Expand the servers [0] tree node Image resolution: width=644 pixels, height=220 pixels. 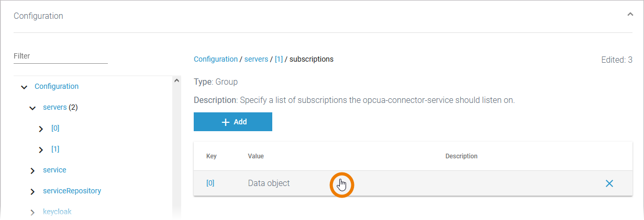[x=41, y=129]
